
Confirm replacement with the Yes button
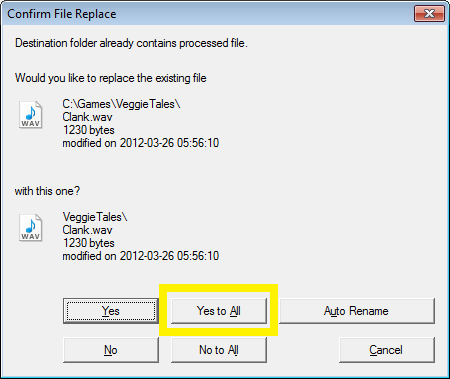[x=111, y=311]
